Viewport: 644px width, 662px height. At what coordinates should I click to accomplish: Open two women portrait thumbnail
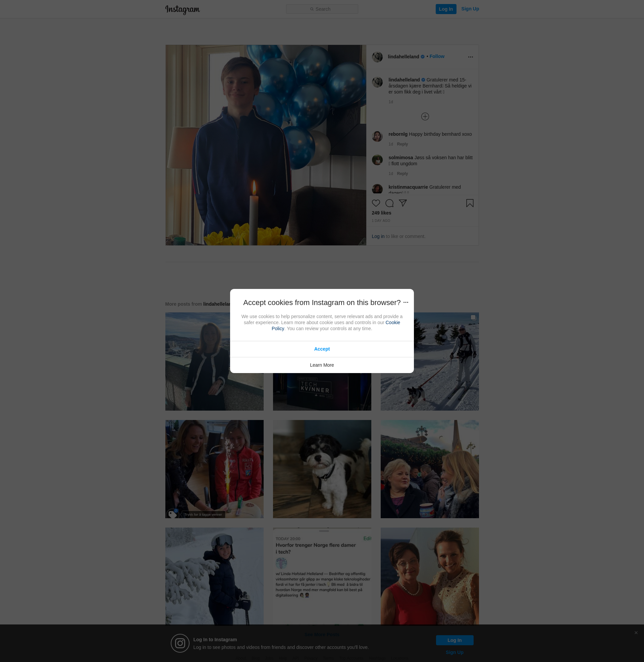[430, 577]
